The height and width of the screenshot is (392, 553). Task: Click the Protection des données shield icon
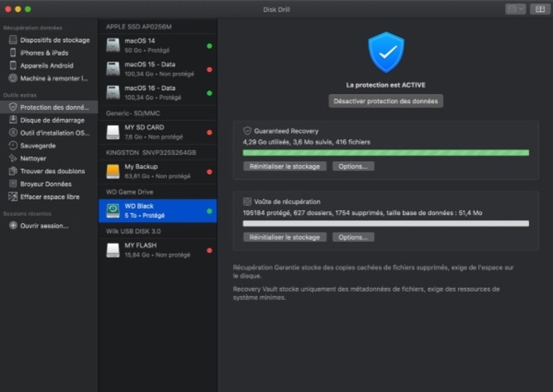click(12, 107)
